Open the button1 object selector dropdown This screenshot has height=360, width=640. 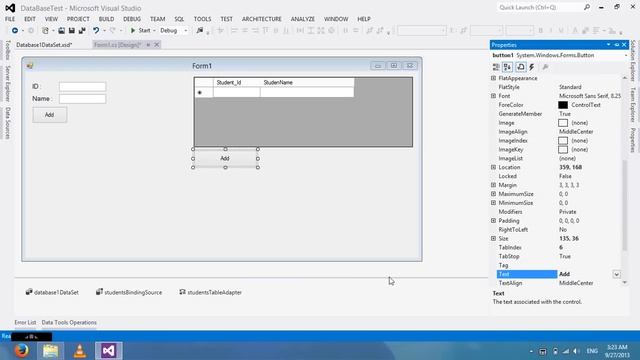point(626,55)
